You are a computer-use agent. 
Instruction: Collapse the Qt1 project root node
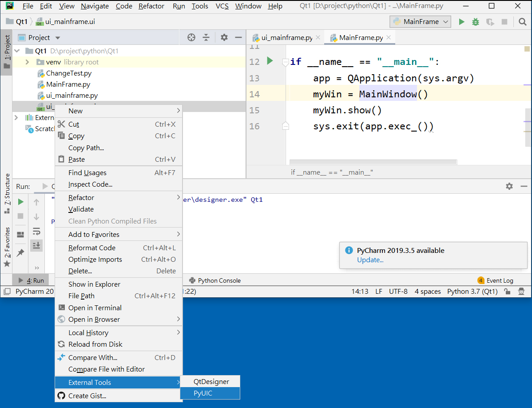(x=17, y=51)
